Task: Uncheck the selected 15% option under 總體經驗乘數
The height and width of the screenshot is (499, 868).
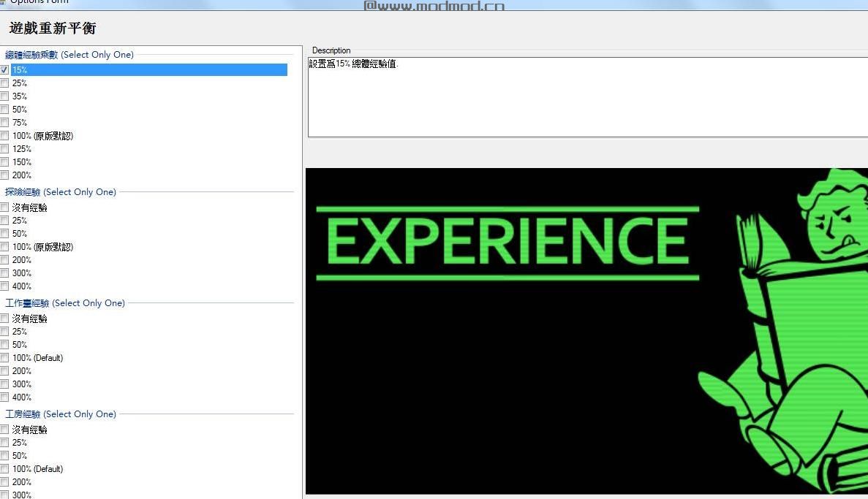Action: click(x=4, y=70)
